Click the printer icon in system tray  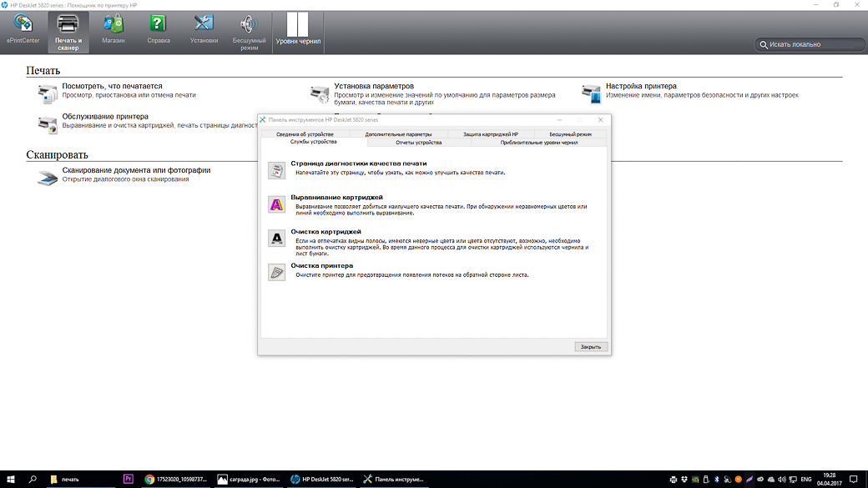(x=674, y=479)
